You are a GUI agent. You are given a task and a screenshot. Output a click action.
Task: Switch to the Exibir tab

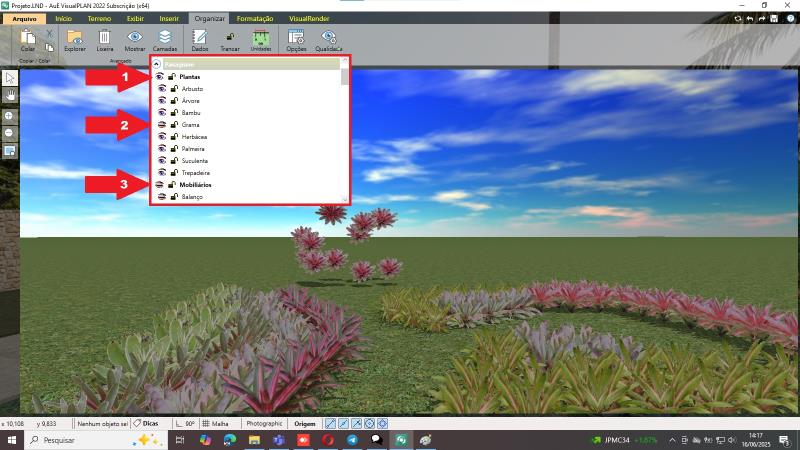coord(135,19)
